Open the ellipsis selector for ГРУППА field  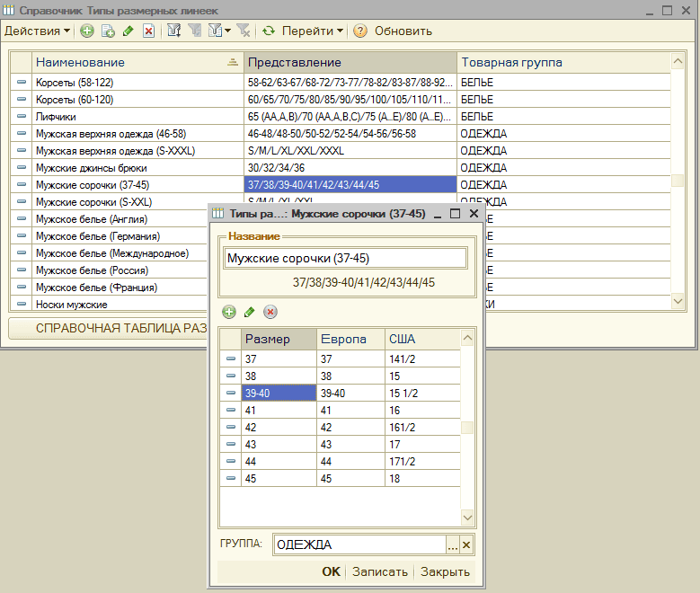tap(453, 544)
